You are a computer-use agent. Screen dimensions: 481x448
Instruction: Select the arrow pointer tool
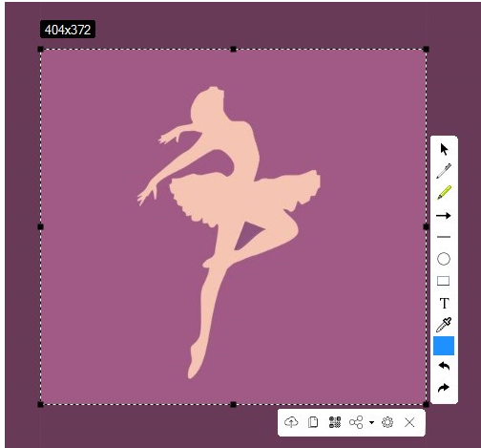[444, 149]
